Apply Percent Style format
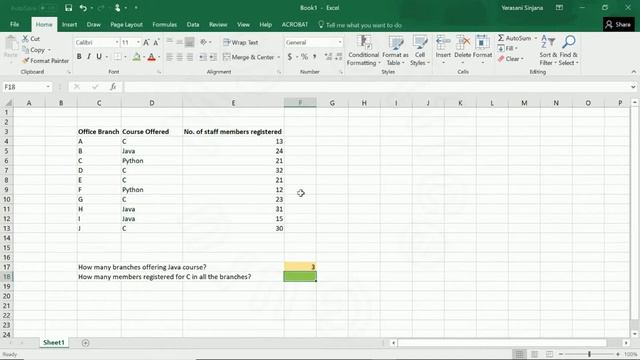 tap(304, 57)
